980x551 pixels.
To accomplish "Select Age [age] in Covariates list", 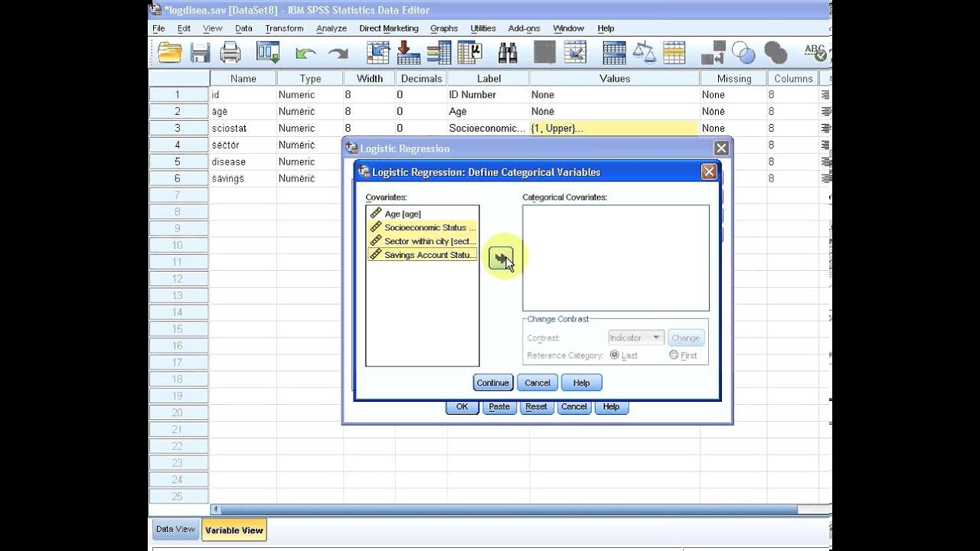I will point(403,214).
